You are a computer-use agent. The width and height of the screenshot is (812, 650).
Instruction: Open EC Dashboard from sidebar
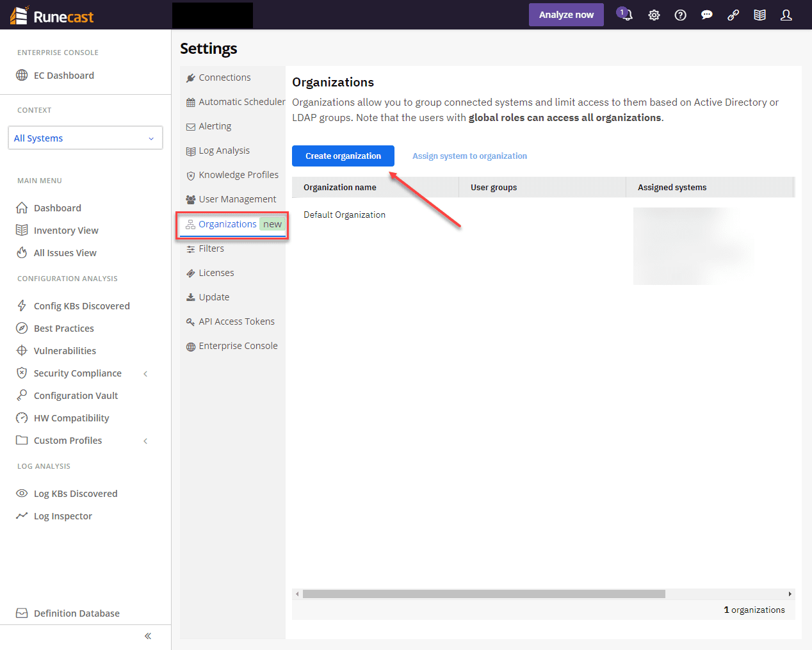(63, 75)
